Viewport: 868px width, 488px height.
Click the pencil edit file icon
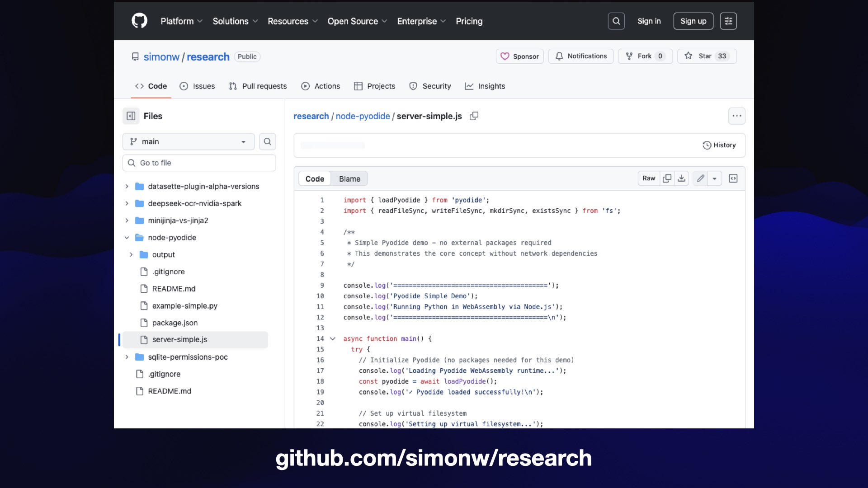pyautogui.click(x=700, y=178)
